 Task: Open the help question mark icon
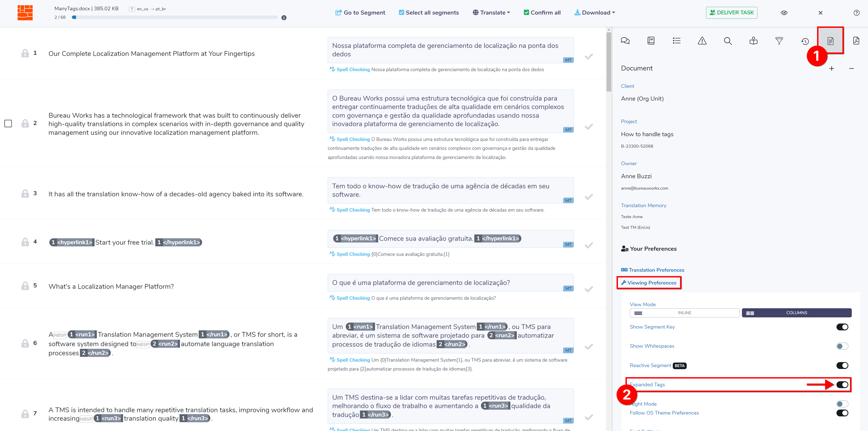pos(856,13)
